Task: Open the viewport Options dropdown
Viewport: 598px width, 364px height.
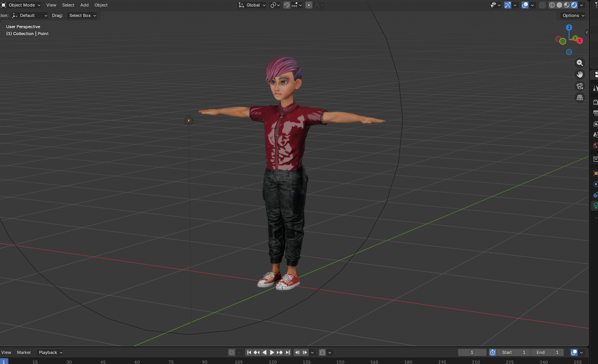Action: click(573, 16)
